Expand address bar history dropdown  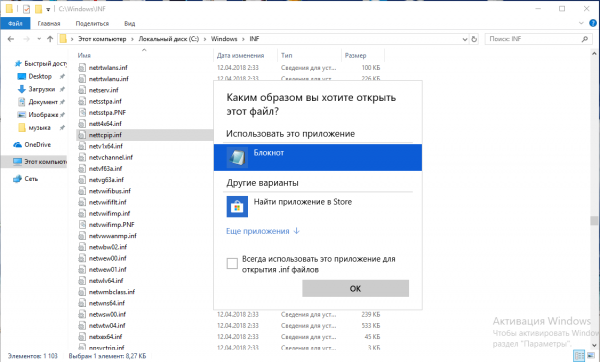(x=465, y=39)
